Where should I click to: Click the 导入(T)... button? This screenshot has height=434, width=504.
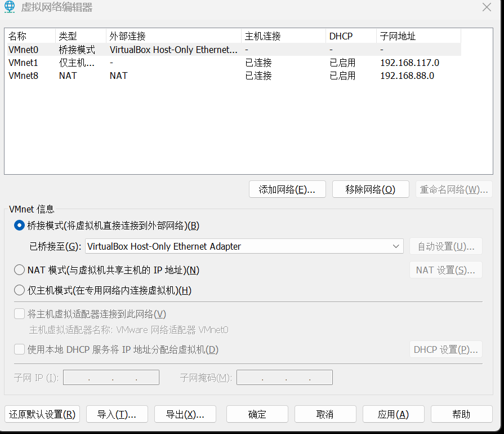(x=117, y=414)
